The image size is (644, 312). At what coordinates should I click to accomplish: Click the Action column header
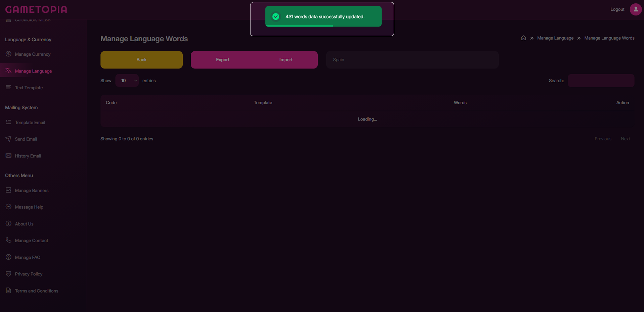coord(622,103)
